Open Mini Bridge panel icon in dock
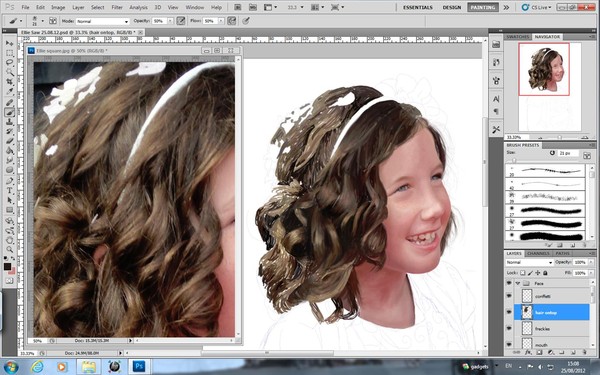Screen dimensions: 600x375 pyautogui.click(x=496, y=44)
